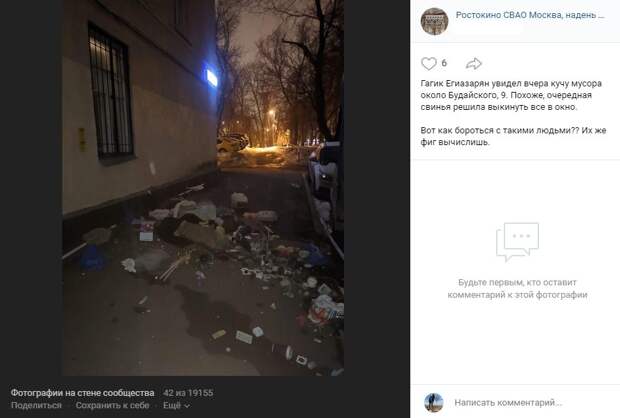Open Фотографии на стене сообщества album
This screenshot has width=620, height=418.
click(x=82, y=393)
